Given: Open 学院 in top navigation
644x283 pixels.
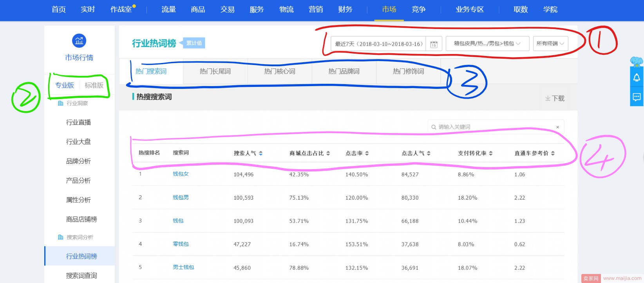Looking at the screenshot, I should (x=550, y=9).
